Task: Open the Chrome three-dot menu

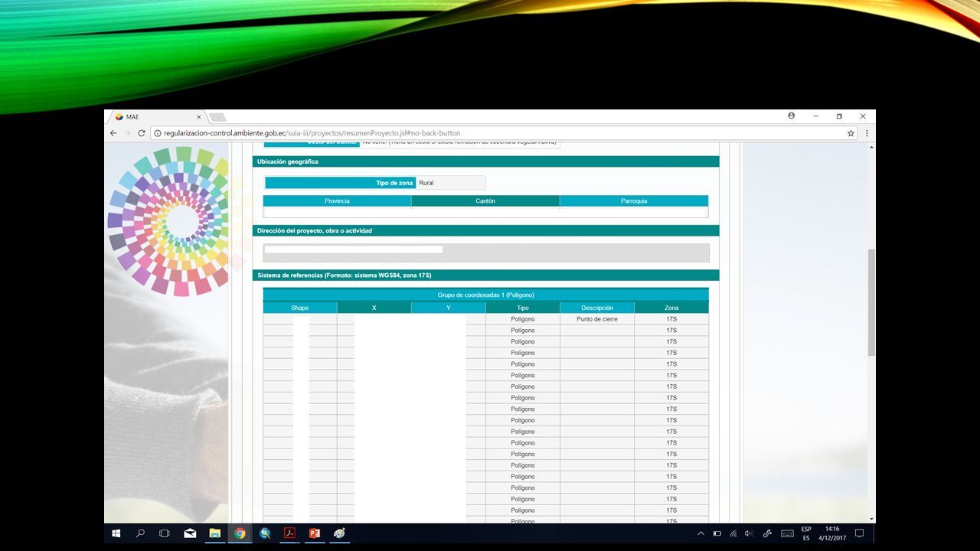Action: pyautogui.click(x=867, y=133)
